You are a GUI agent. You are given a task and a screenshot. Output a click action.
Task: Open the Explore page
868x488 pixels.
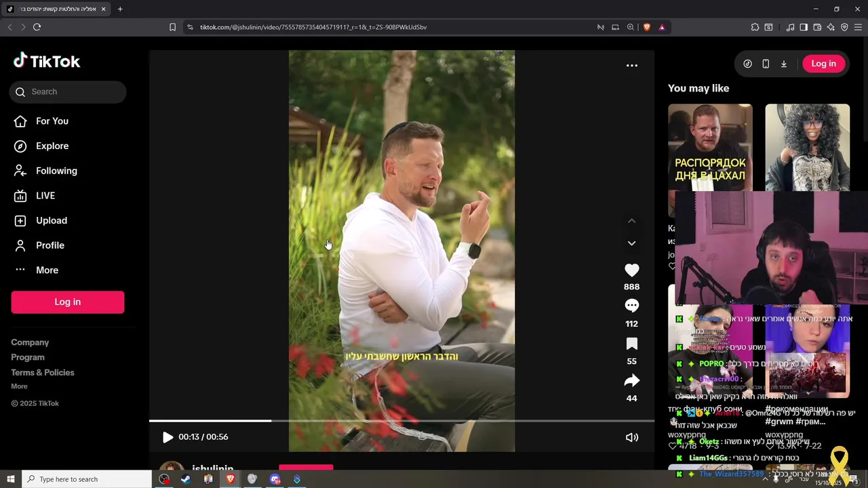[42, 146]
